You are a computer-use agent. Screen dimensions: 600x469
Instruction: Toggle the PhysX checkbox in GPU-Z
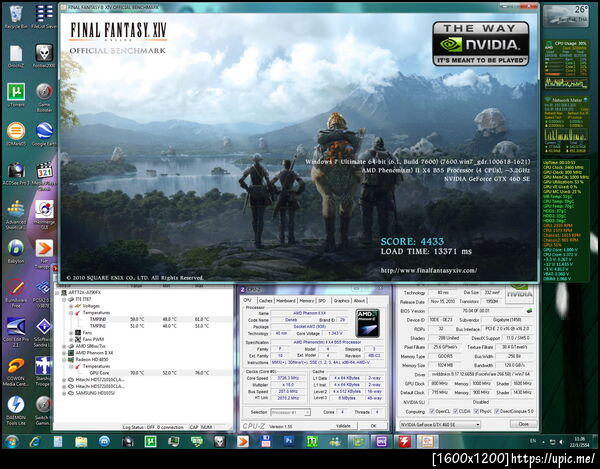coord(476,411)
